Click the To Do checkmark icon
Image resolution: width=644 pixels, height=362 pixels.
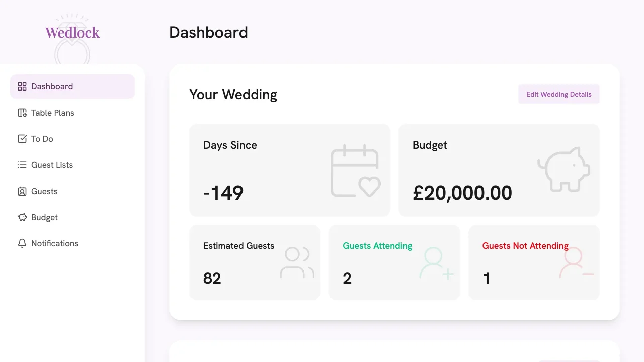coord(22,139)
